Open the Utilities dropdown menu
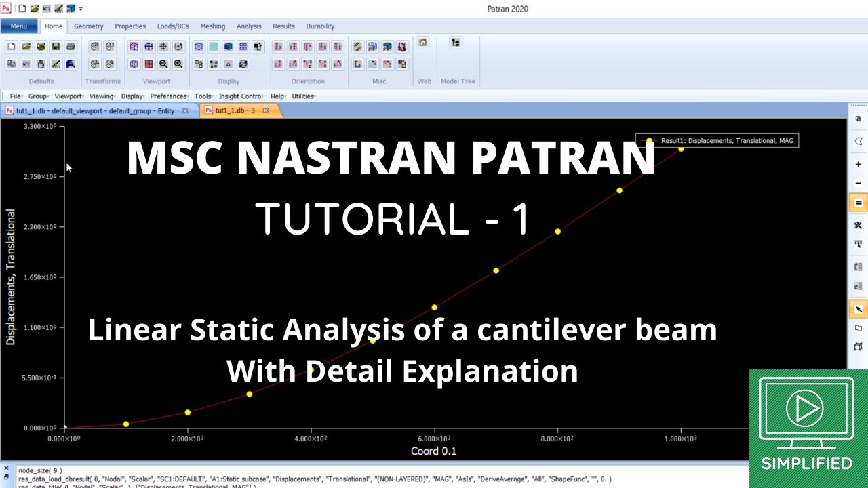 pos(304,96)
